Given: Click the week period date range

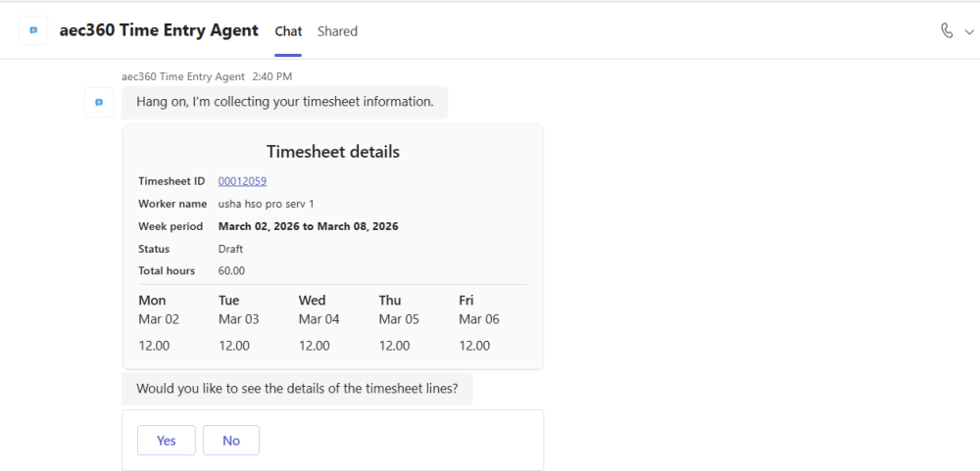Looking at the screenshot, I should pos(308,226).
